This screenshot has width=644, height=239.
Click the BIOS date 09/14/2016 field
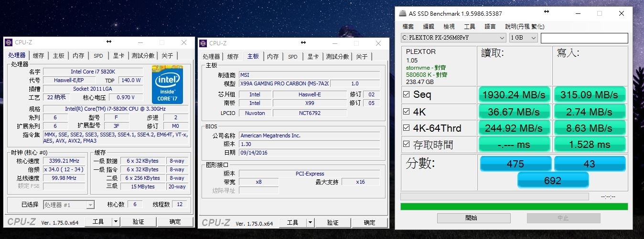pos(309,153)
